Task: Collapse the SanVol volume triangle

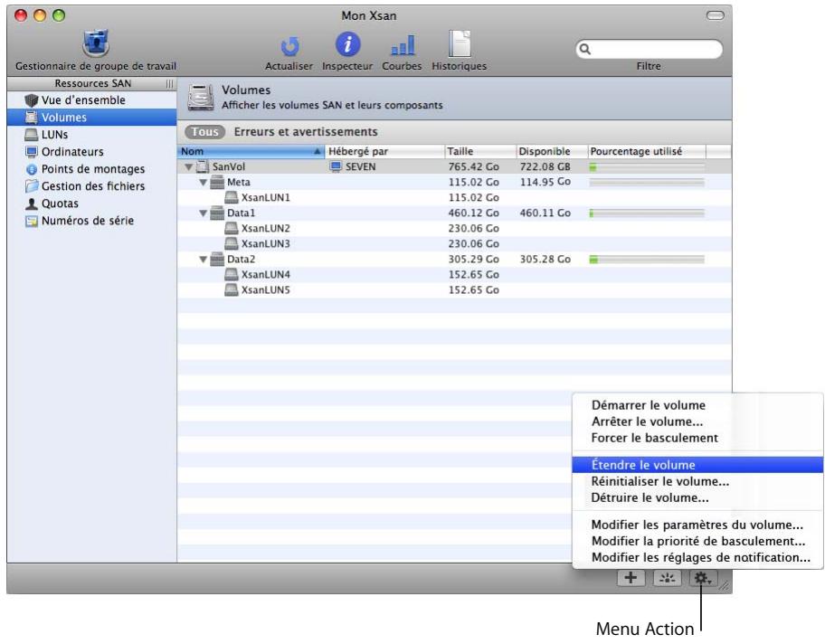Action: 188,166
